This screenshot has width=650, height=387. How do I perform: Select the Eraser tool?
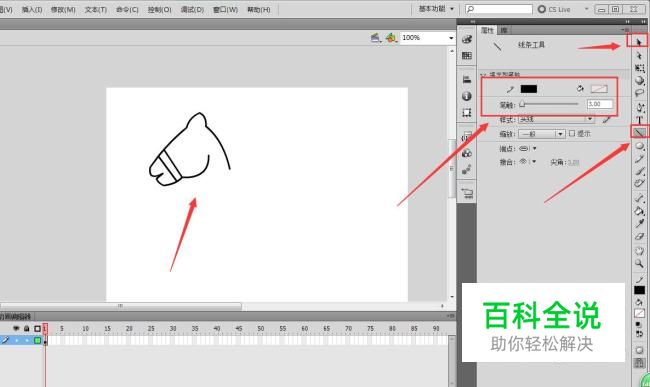coord(640,236)
